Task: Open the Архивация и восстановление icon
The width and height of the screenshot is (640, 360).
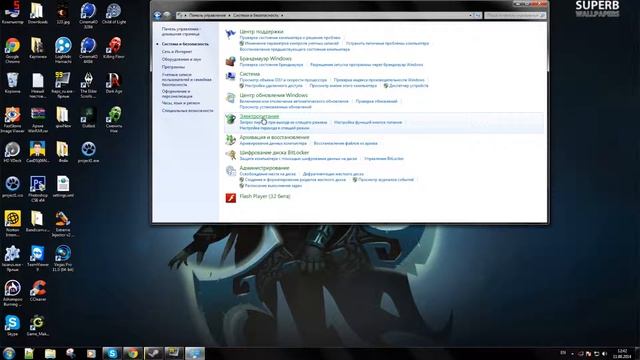Action: point(230,140)
